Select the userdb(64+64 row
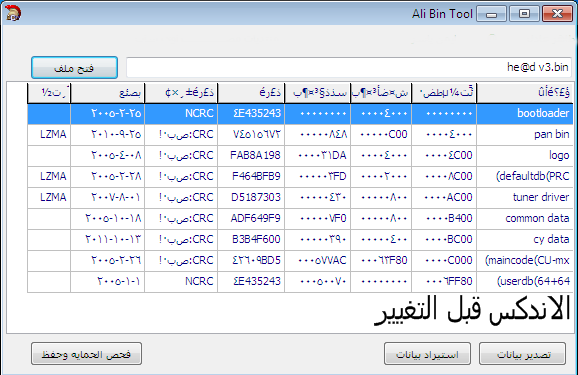Viewport: 578px width, 375px height. point(300,281)
